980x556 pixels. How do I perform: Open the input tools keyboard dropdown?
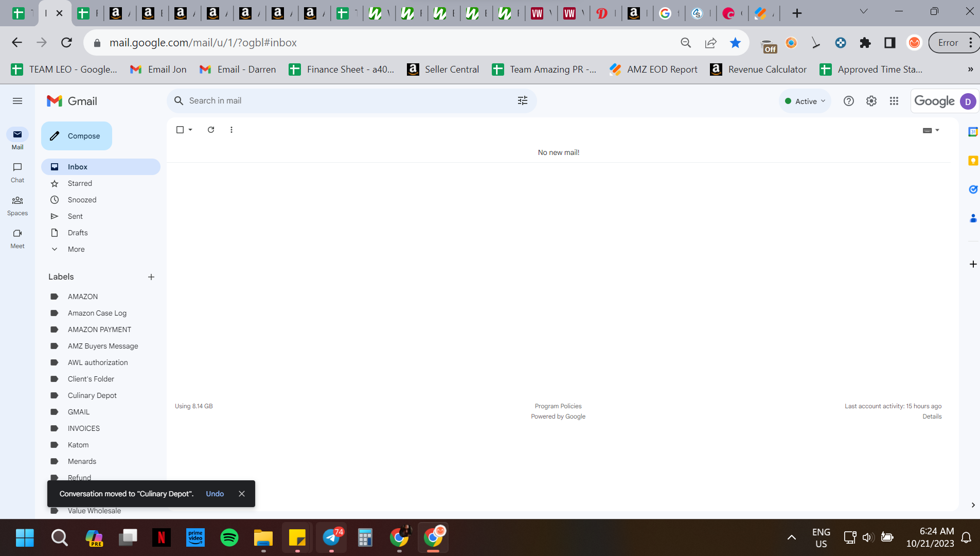pyautogui.click(x=931, y=130)
